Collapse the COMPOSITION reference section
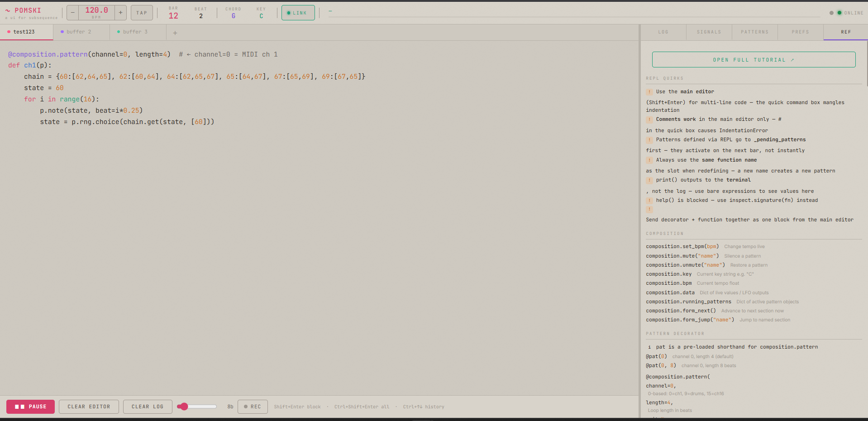868x421 pixels. pos(665,233)
